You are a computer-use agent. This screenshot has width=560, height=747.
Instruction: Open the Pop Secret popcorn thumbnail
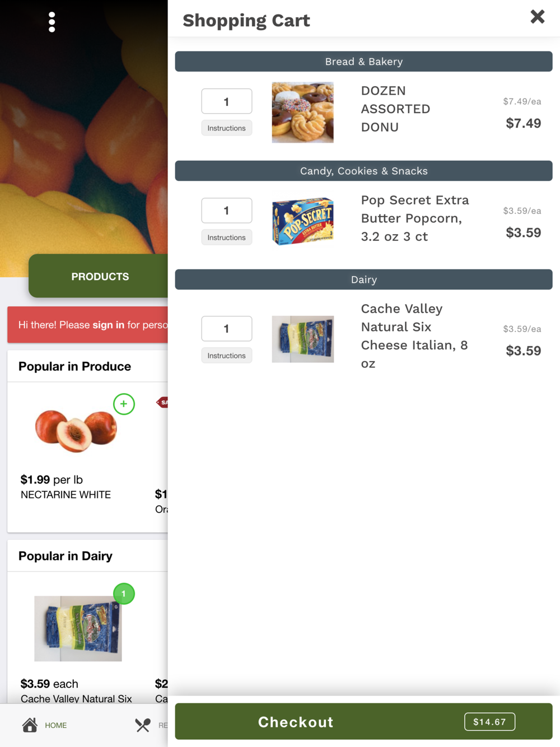(x=302, y=221)
